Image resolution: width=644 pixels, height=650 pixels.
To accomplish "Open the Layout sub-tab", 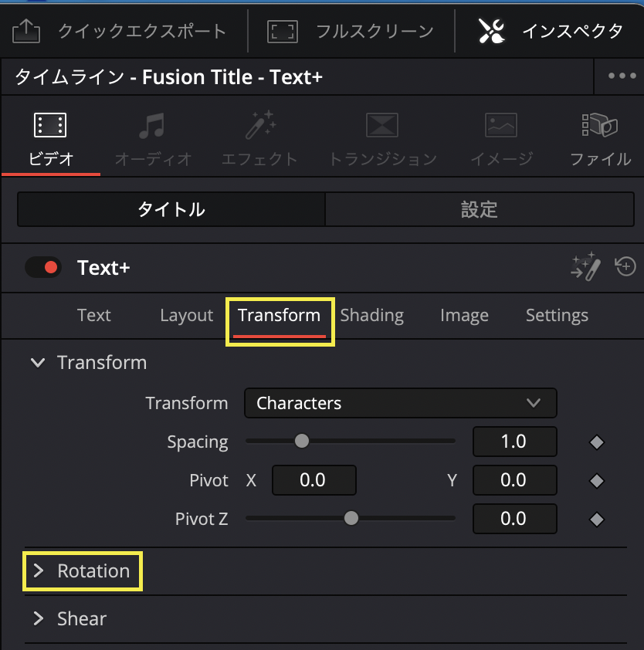I will coord(187,316).
